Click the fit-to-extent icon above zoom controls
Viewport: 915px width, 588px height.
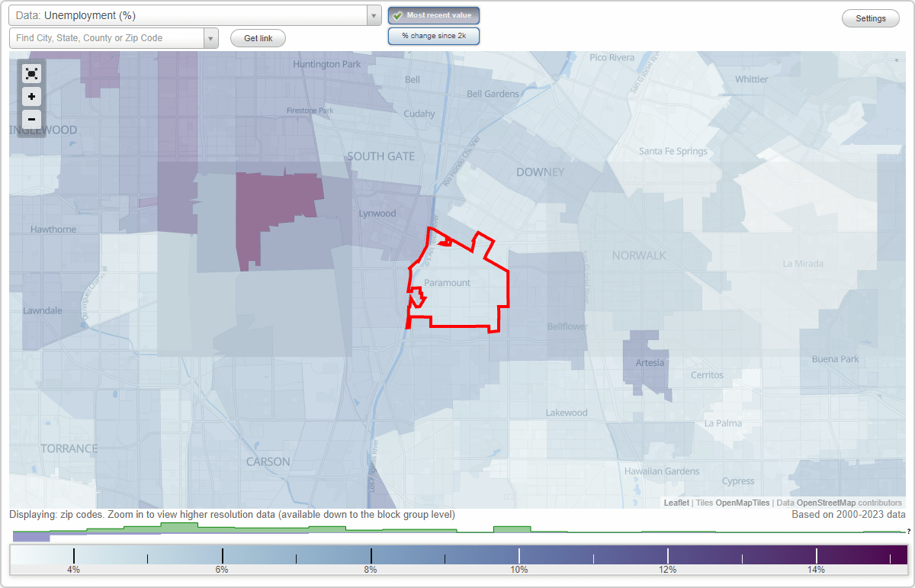[31, 74]
